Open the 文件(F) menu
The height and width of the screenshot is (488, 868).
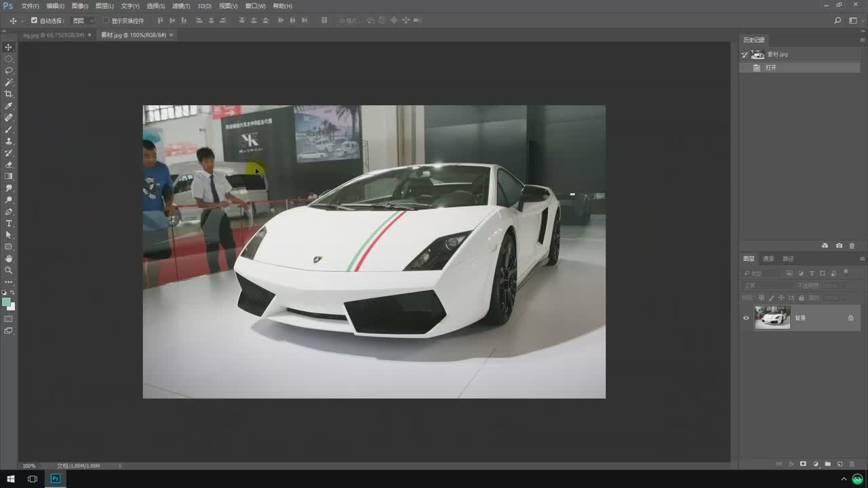click(x=30, y=6)
